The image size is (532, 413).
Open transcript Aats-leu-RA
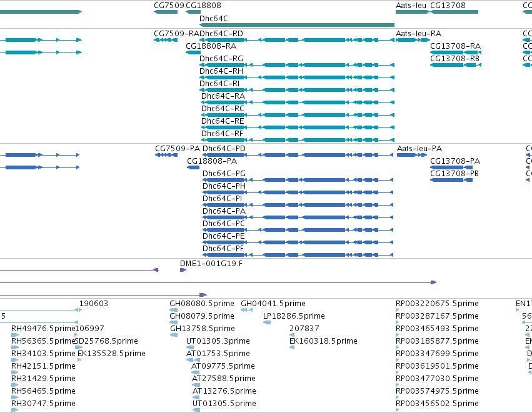click(x=419, y=34)
